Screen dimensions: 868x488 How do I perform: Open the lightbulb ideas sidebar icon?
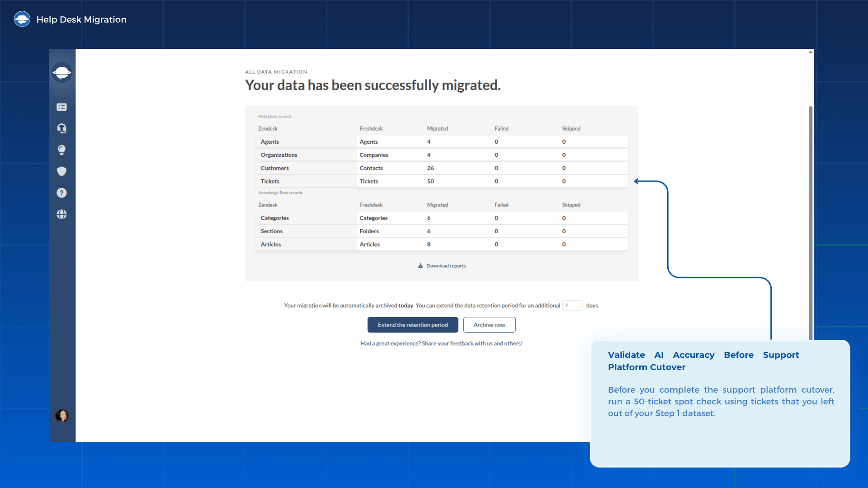(x=62, y=150)
